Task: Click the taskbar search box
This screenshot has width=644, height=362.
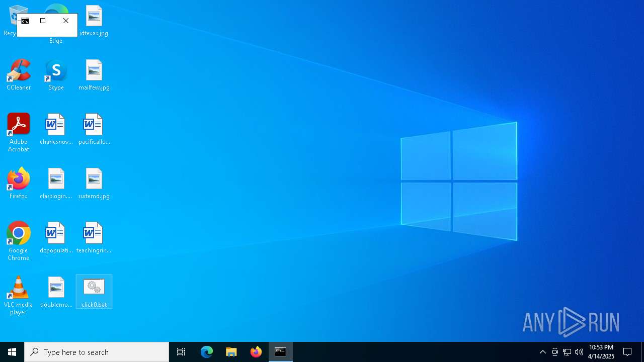Action: click(97, 352)
